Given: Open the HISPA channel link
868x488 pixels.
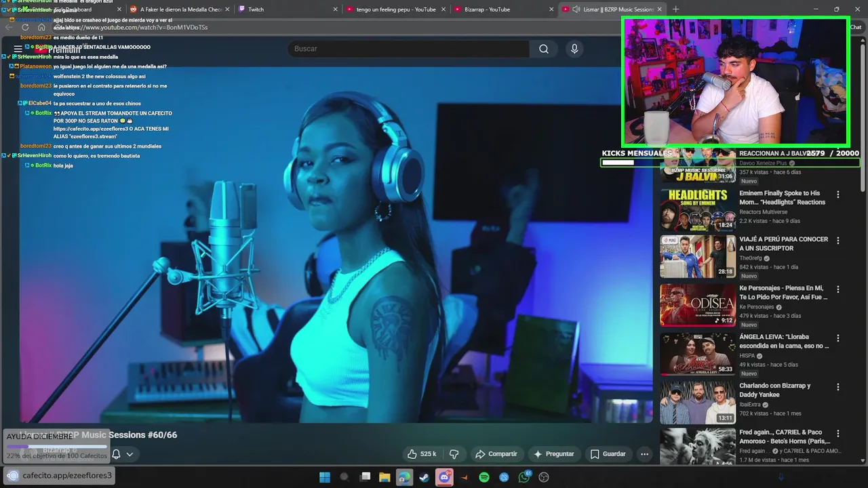Looking at the screenshot, I should [x=747, y=356].
